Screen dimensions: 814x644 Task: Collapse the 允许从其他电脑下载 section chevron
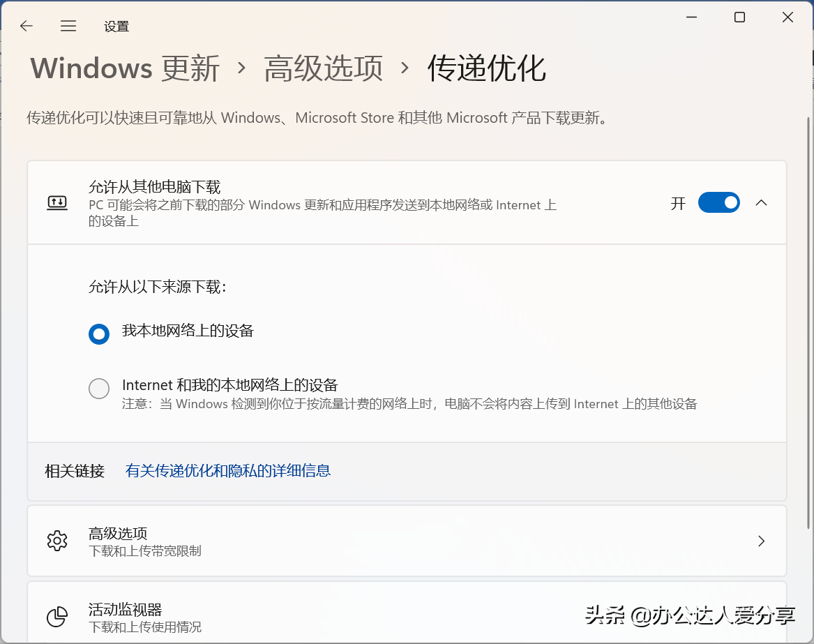(761, 202)
